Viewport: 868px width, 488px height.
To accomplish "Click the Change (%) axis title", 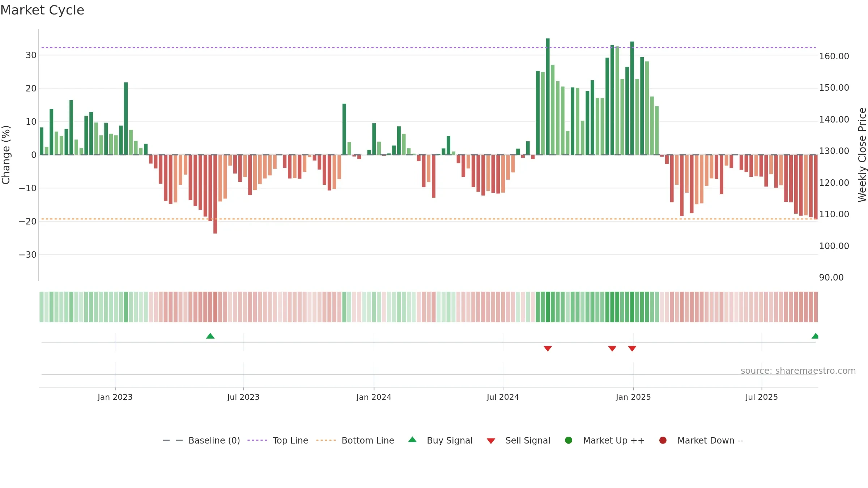I will click(x=6, y=155).
